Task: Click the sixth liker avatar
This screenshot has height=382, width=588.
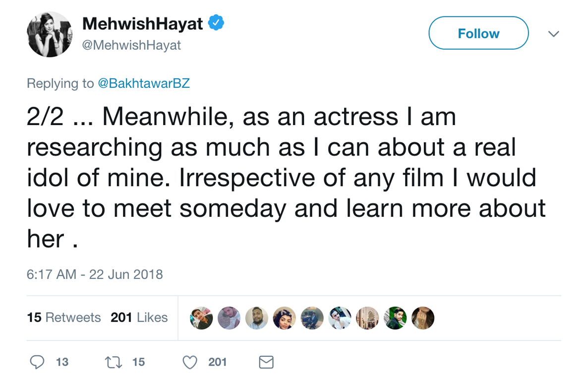Action: coord(340,318)
